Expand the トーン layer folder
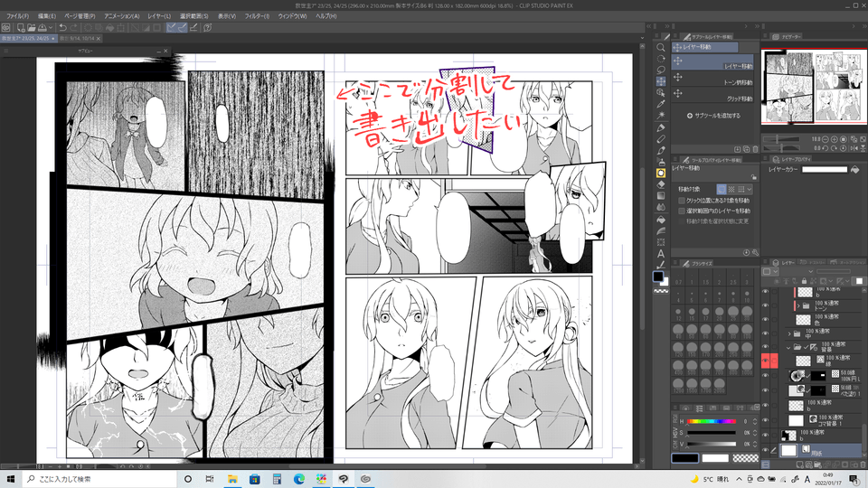The width and height of the screenshot is (868, 488). [x=798, y=305]
